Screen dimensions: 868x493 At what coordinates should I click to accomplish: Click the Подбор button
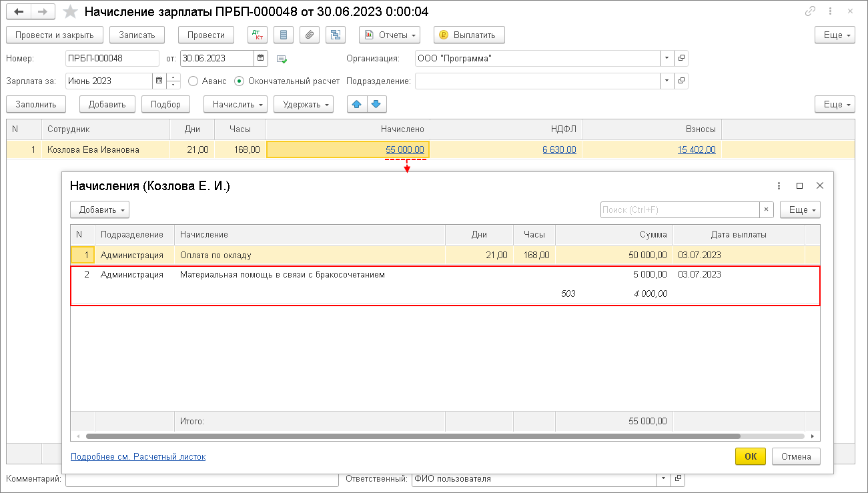click(165, 104)
